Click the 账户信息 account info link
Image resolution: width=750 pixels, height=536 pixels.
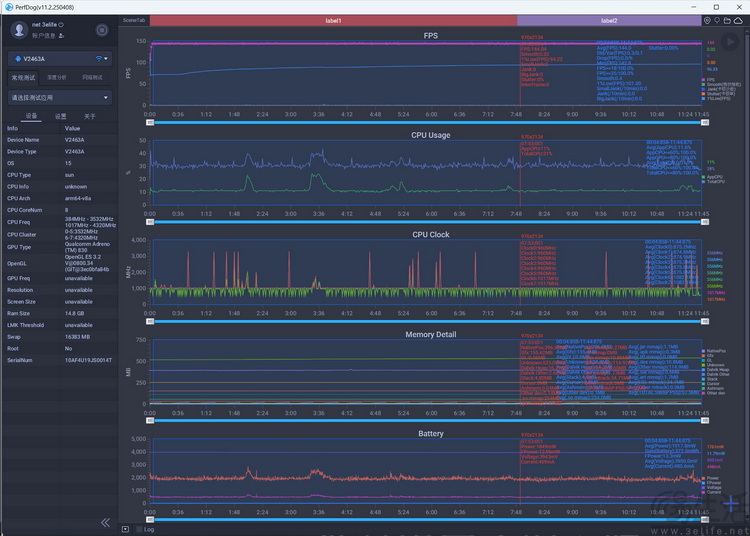pyautogui.click(x=44, y=36)
